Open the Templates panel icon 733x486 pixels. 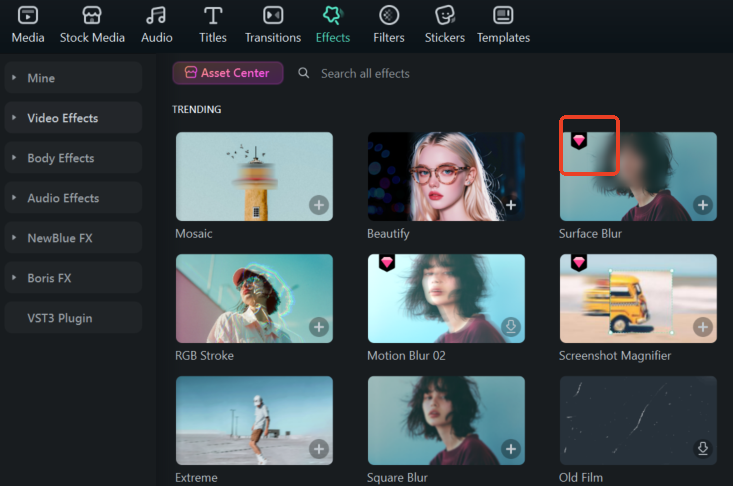503,16
